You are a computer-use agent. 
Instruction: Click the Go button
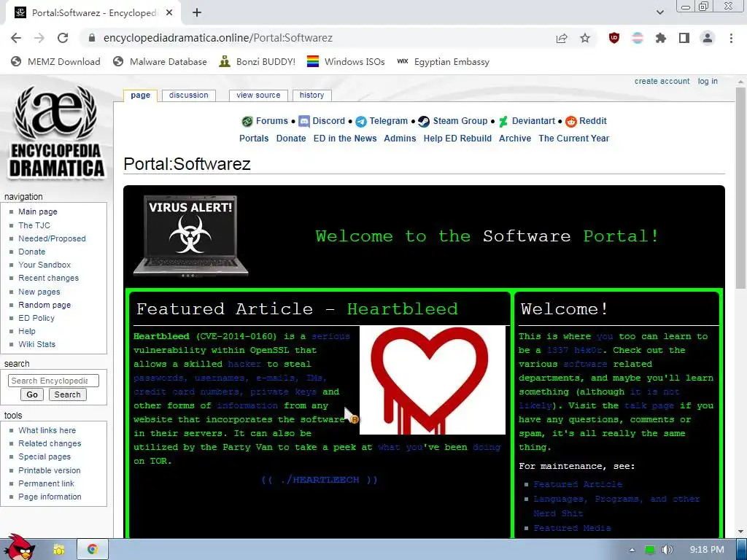[32, 394]
